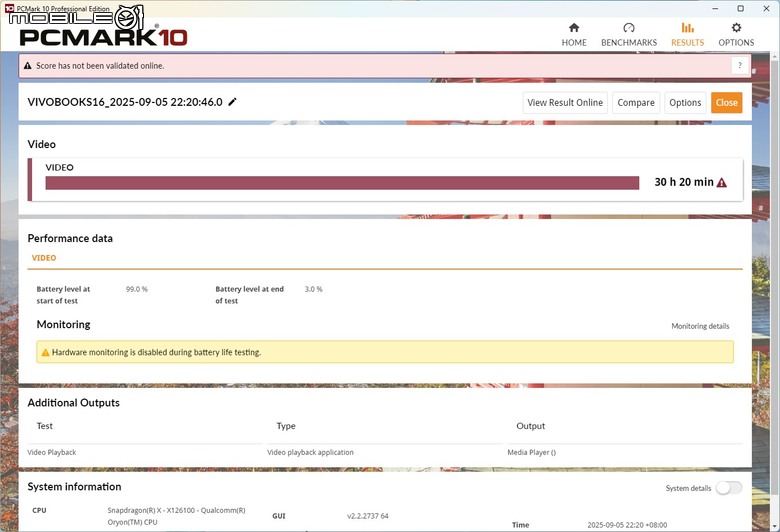Click the 30 h 20 min result value
The image size is (780, 532).
[684, 182]
